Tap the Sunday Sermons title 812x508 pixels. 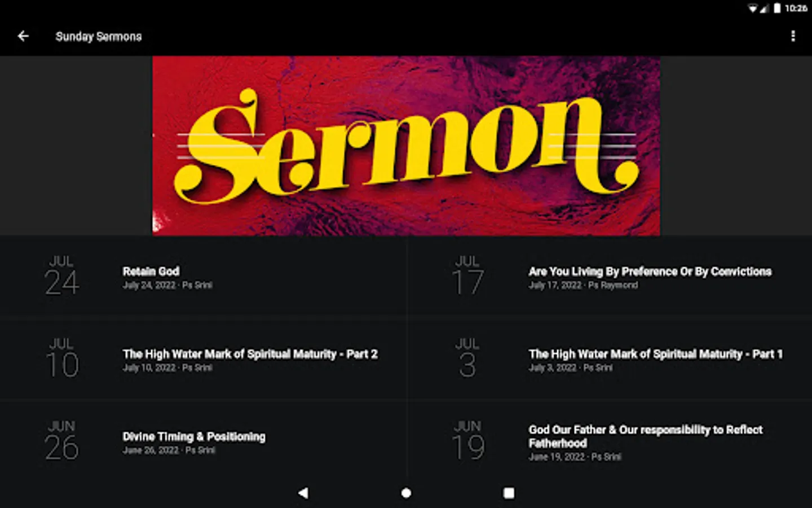point(99,37)
